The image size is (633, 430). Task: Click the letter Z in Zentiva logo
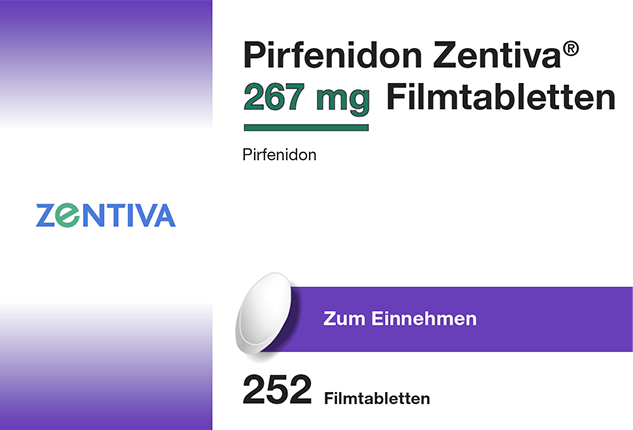45,215
